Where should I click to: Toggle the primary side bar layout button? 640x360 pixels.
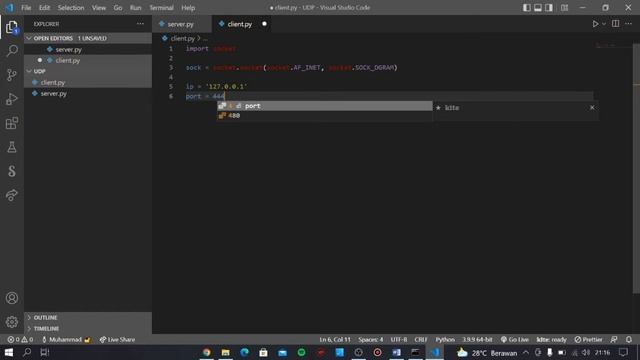pyautogui.click(x=527, y=8)
